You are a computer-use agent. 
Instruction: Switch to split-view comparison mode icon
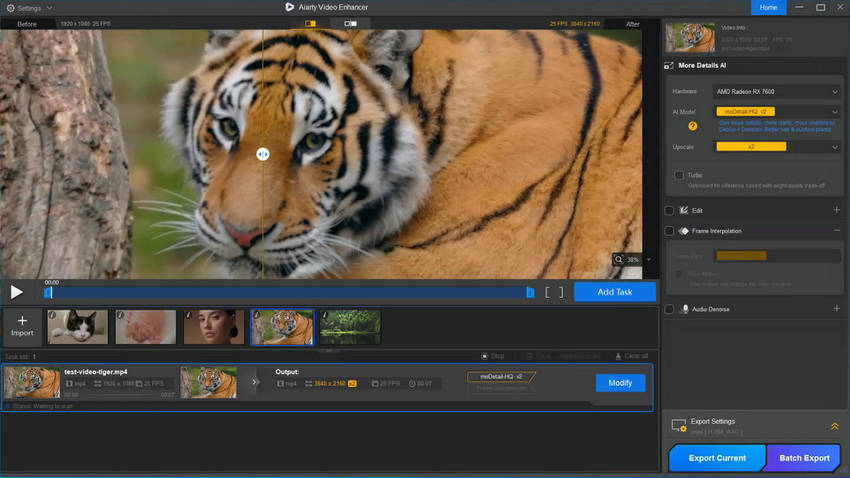pyautogui.click(x=310, y=24)
